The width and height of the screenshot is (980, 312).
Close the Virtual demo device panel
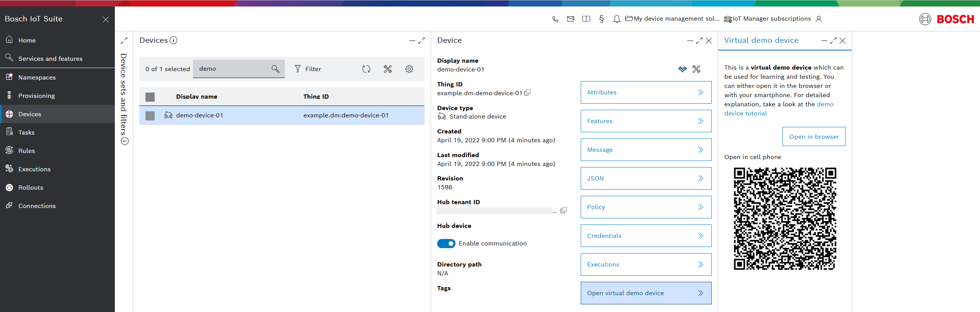coord(843,41)
